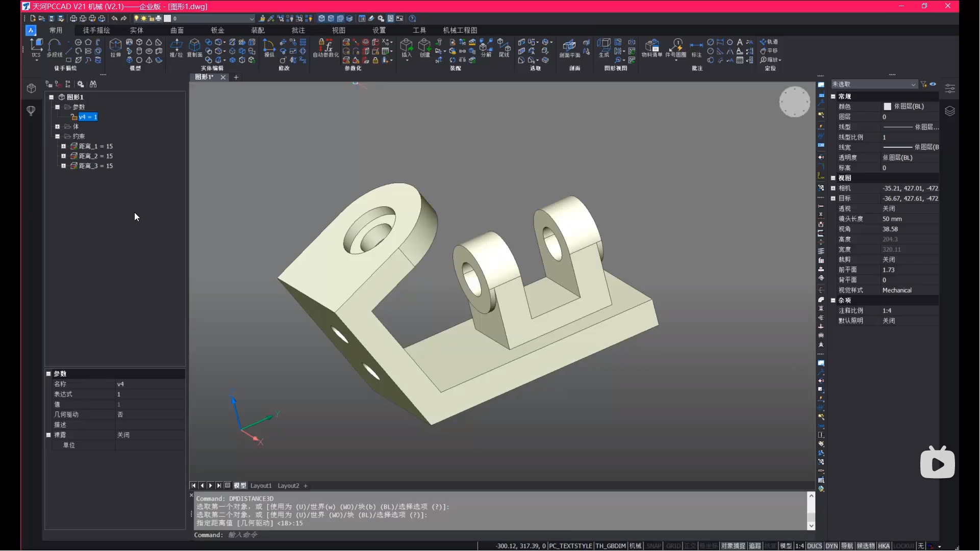Click the 操纵 manipulate tool

coord(268,47)
